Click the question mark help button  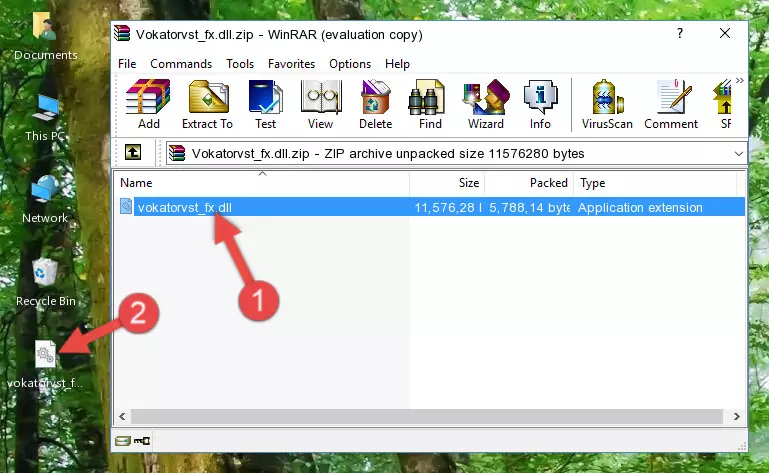point(680,33)
